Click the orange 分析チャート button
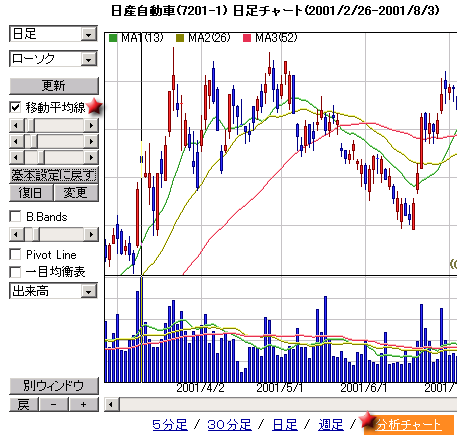This screenshot has height=437, width=457. tap(409, 425)
